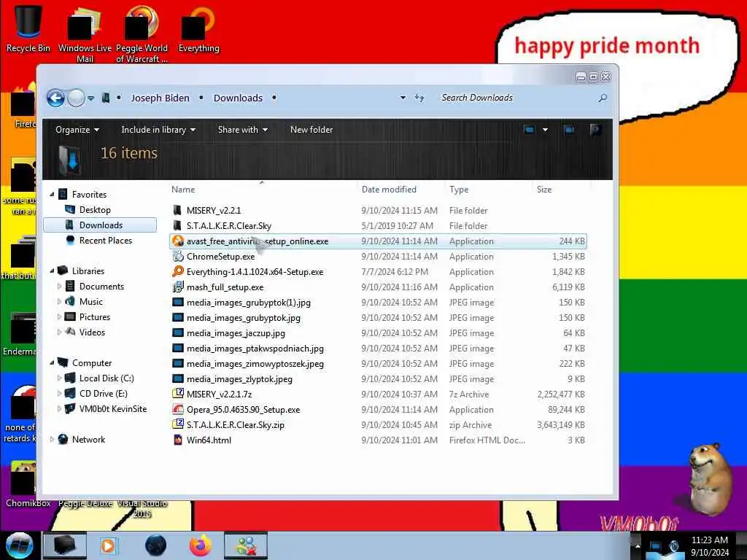This screenshot has width=747, height=560.
Task: Expand the Documents library node
Action: [60, 287]
